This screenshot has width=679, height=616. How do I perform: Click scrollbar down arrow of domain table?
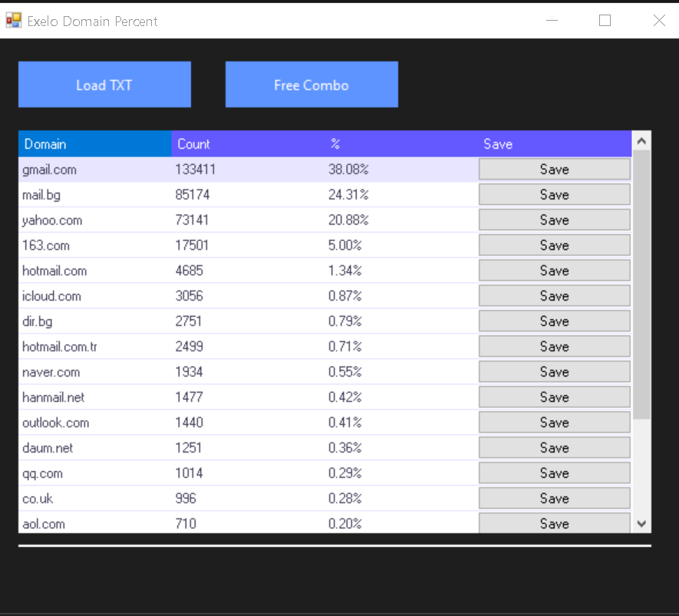[x=641, y=524]
